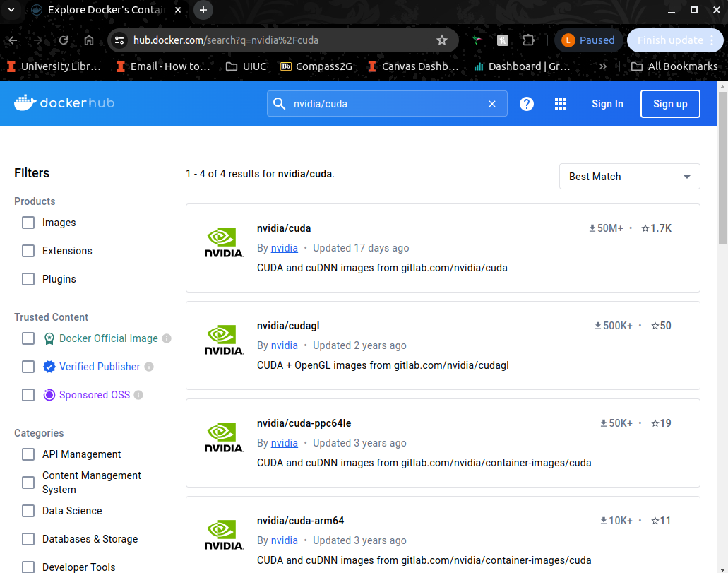Open the nvidia/cuda-ppc64le result title
This screenshot has height=573, width=728.
click(x=304, y=423)
